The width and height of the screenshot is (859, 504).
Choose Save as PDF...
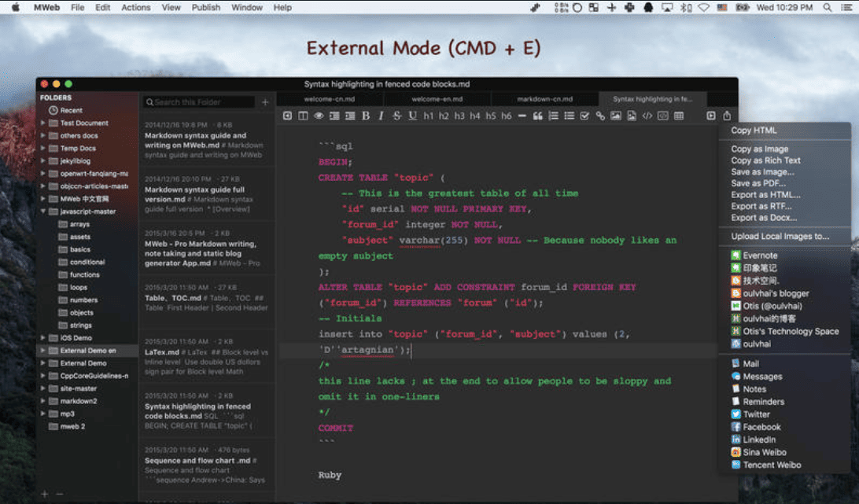(x=758, y=183)
